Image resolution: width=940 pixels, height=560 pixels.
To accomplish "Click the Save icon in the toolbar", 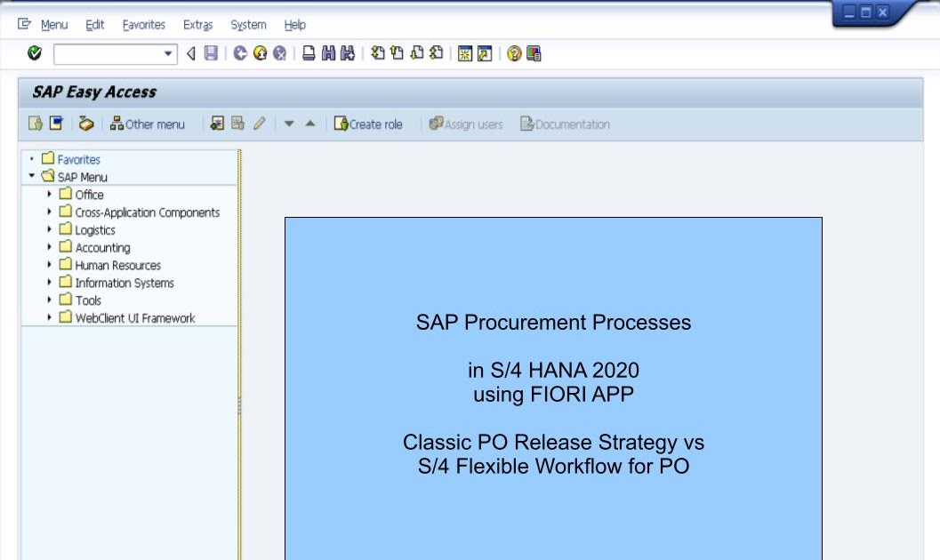I will coord(208,54).
